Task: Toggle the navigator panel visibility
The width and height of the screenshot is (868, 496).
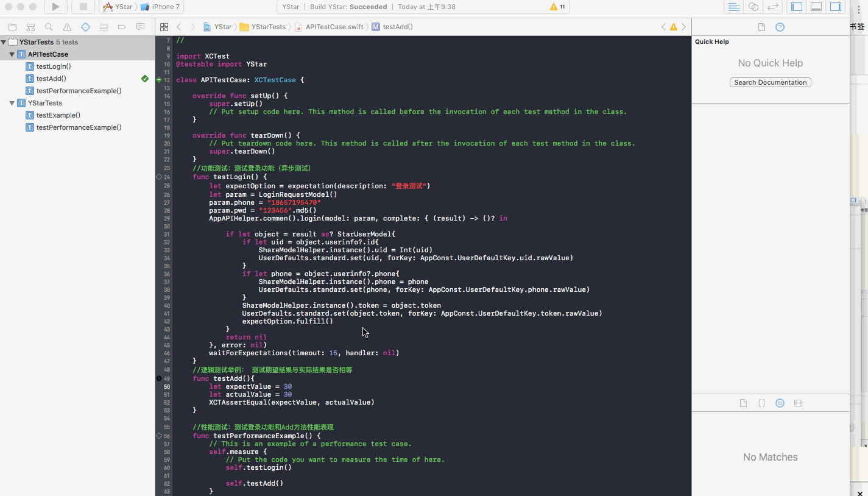Action: [797, 7]
